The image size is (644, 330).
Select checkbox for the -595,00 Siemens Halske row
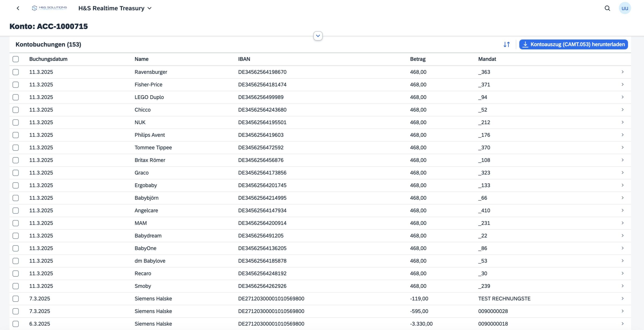(x=16, y=311)
